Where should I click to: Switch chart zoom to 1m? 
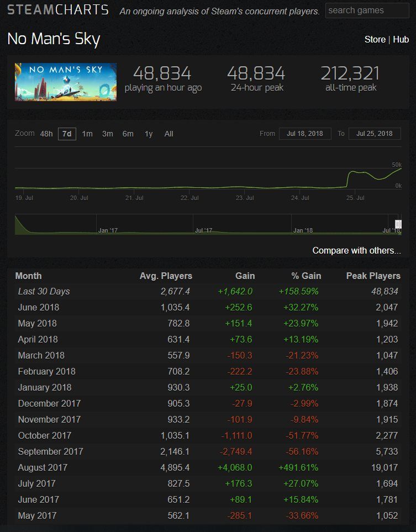click(x=87, y=134)
